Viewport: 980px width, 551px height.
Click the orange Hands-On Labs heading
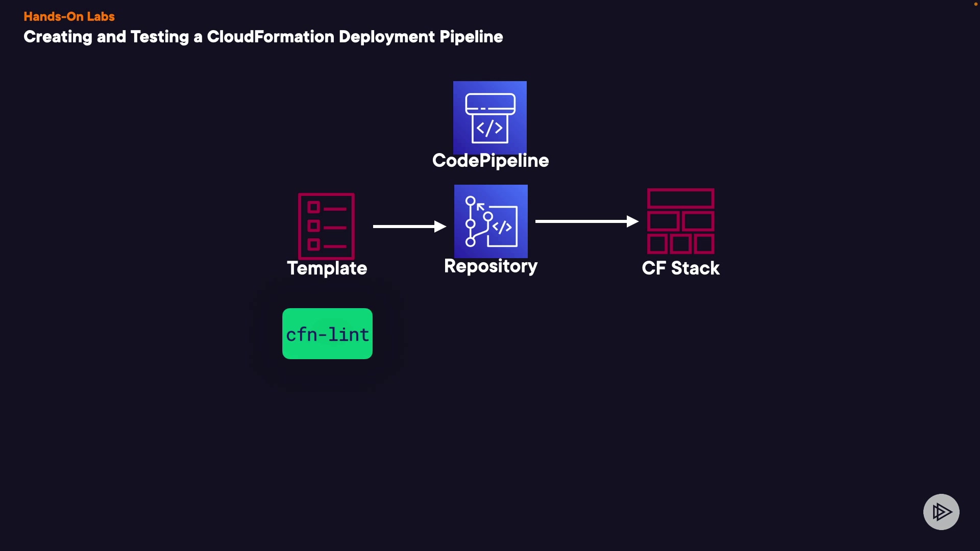click(x=69, y=16)
